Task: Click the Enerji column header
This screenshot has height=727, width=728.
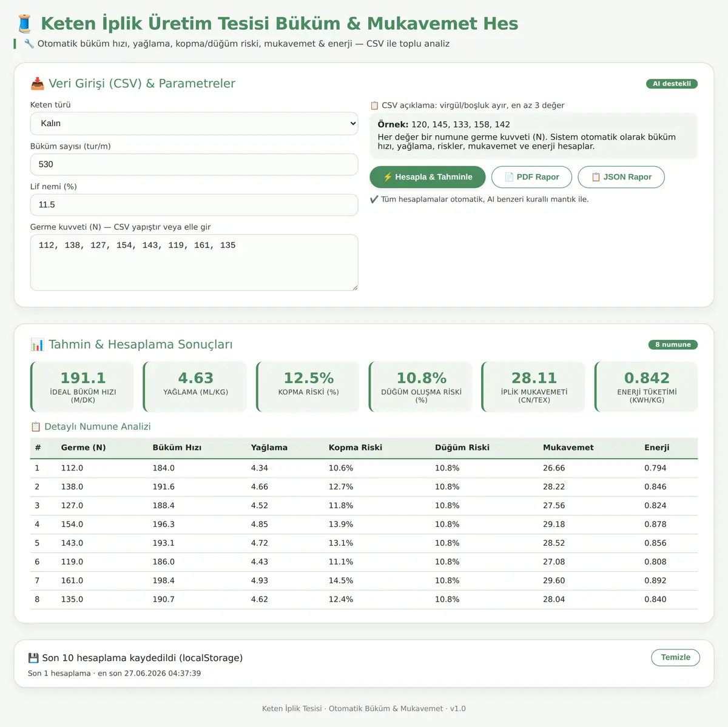Action: point(657,447)
